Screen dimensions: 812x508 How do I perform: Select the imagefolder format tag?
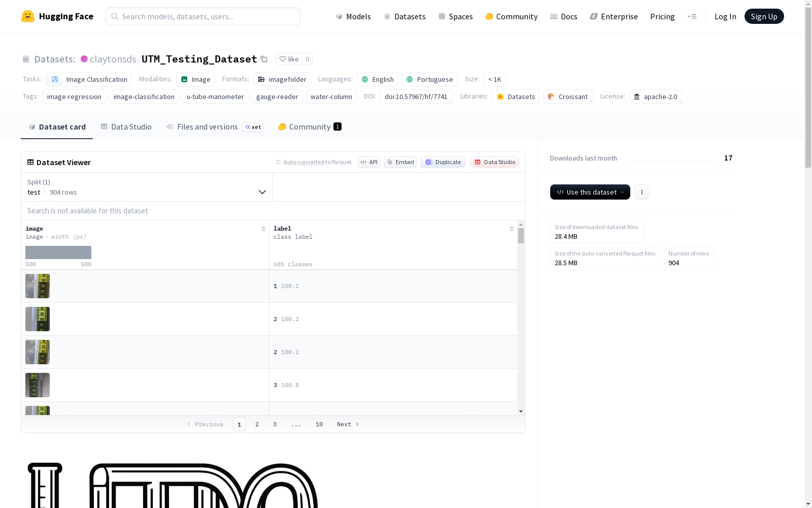[x=282, y=79]
